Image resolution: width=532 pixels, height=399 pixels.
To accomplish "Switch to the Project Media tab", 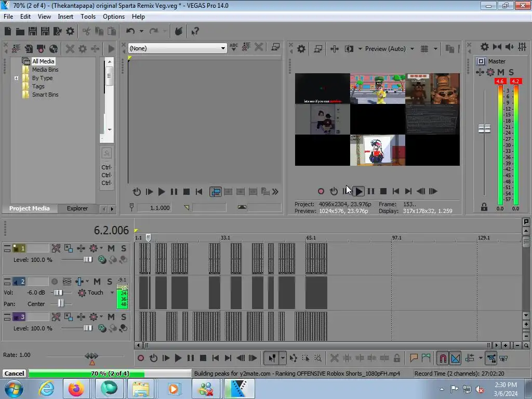I will (x=30, y=208).
